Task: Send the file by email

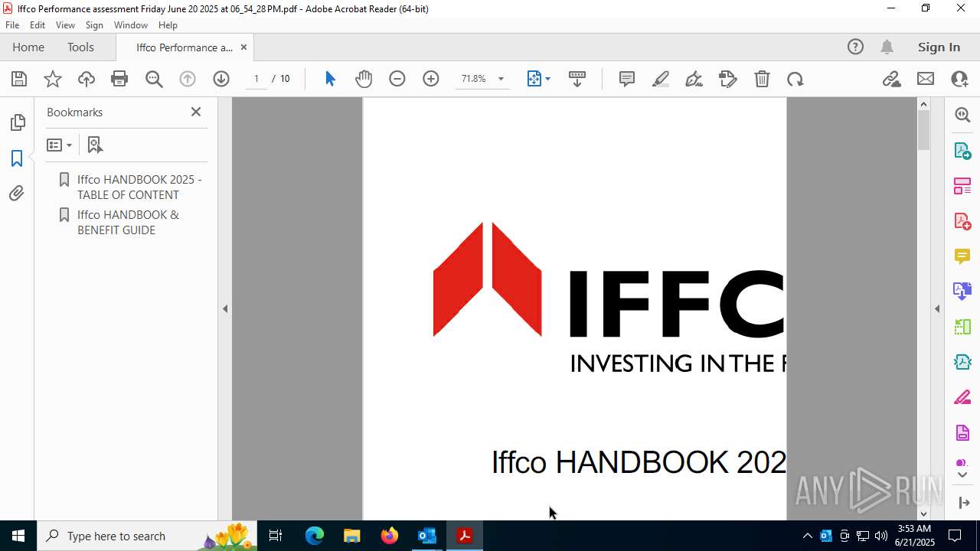Action: (926, 79)
